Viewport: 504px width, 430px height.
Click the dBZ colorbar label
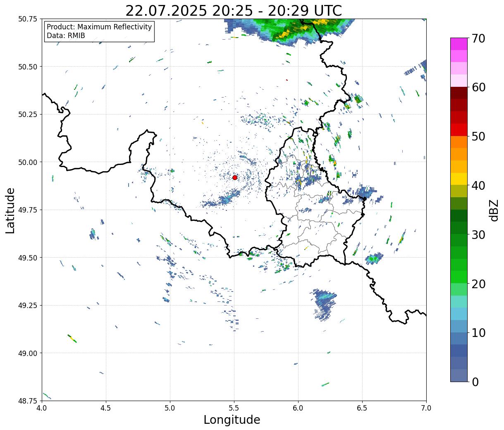494,210
